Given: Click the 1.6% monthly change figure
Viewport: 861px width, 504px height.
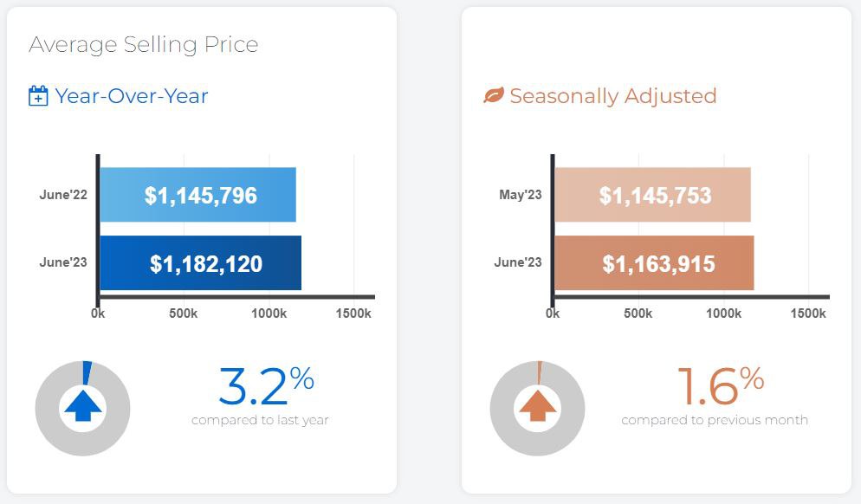Looking at the screenshot, I should (x=719, y=386).
